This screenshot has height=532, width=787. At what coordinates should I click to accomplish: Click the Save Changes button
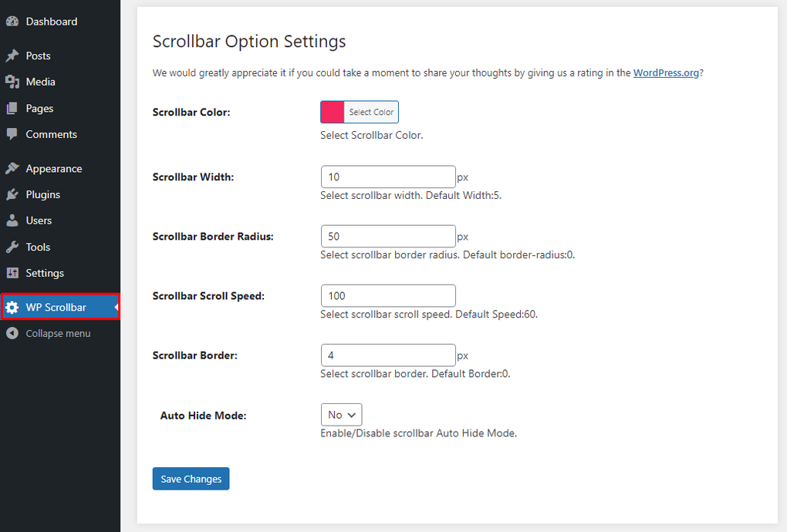[x=191, y=478]
